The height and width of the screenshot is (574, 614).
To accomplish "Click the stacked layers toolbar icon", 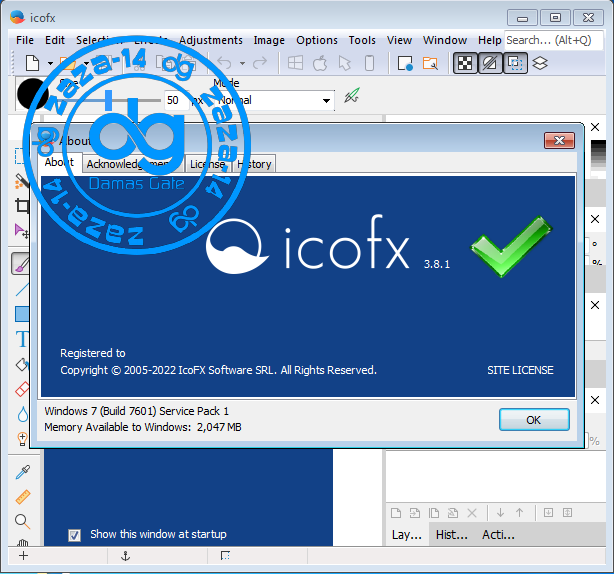I will pos(540,63).
